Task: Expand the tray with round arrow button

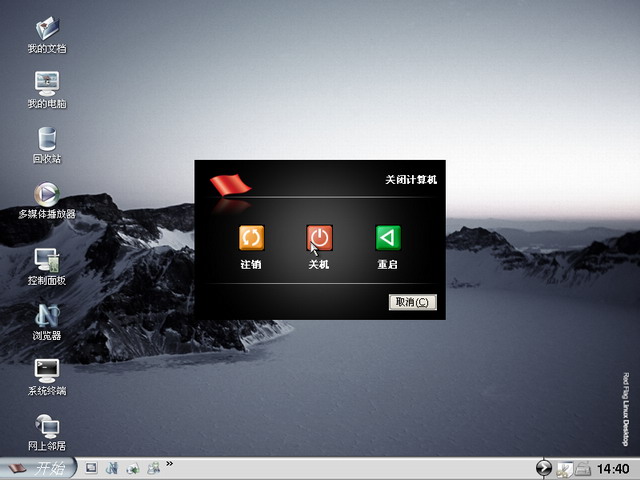Action: click(544, 468)
